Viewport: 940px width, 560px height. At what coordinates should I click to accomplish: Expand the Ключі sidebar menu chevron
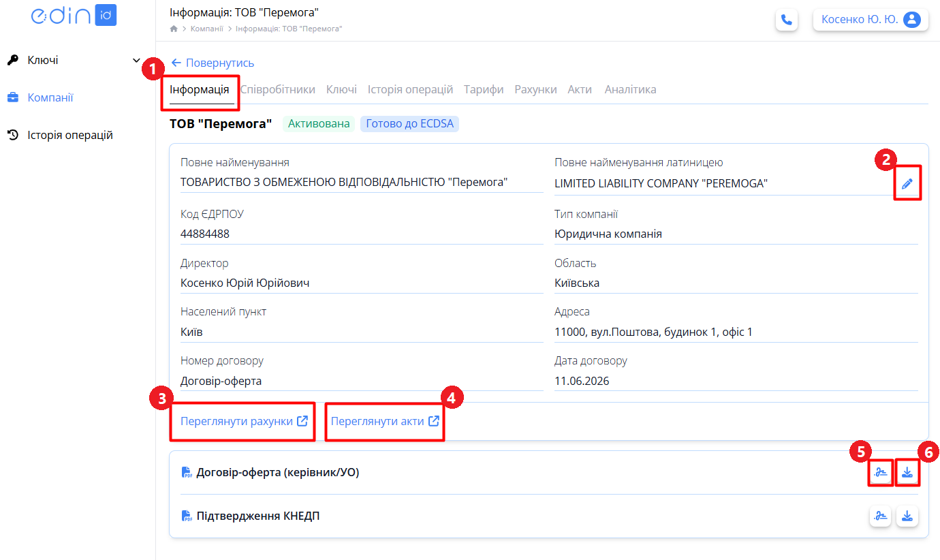(136, 61)
